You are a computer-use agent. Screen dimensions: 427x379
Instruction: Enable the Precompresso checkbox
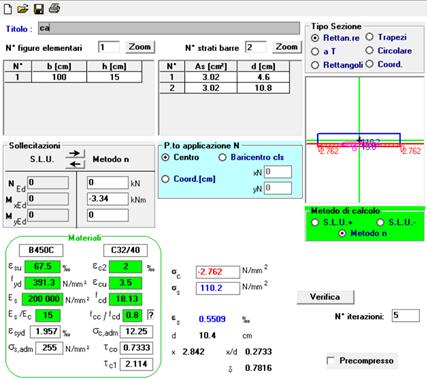[331, 361]
